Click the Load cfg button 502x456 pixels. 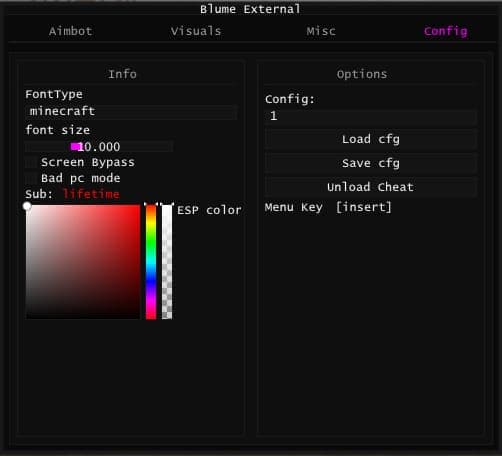[x=371, y=139]
